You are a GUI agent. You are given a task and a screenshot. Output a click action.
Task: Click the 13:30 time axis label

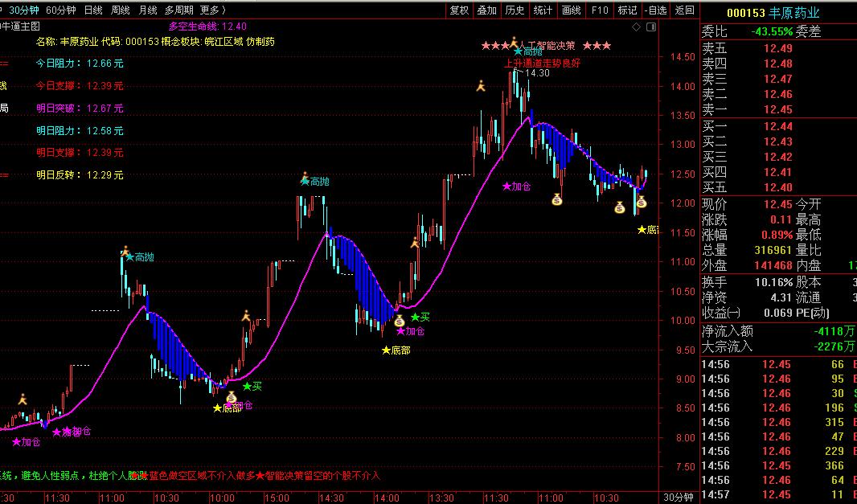click(441, 498)
